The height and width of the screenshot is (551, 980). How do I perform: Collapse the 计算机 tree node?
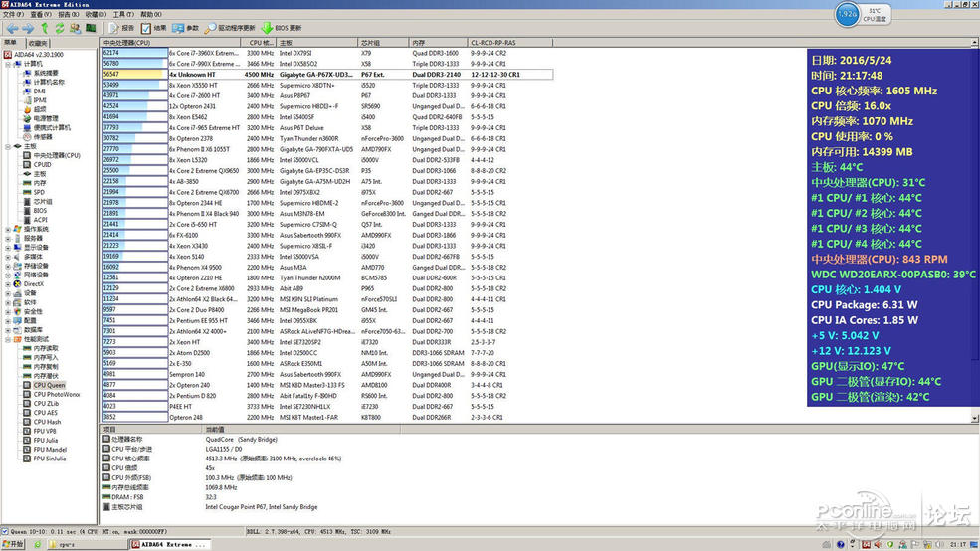click(8, 64)
